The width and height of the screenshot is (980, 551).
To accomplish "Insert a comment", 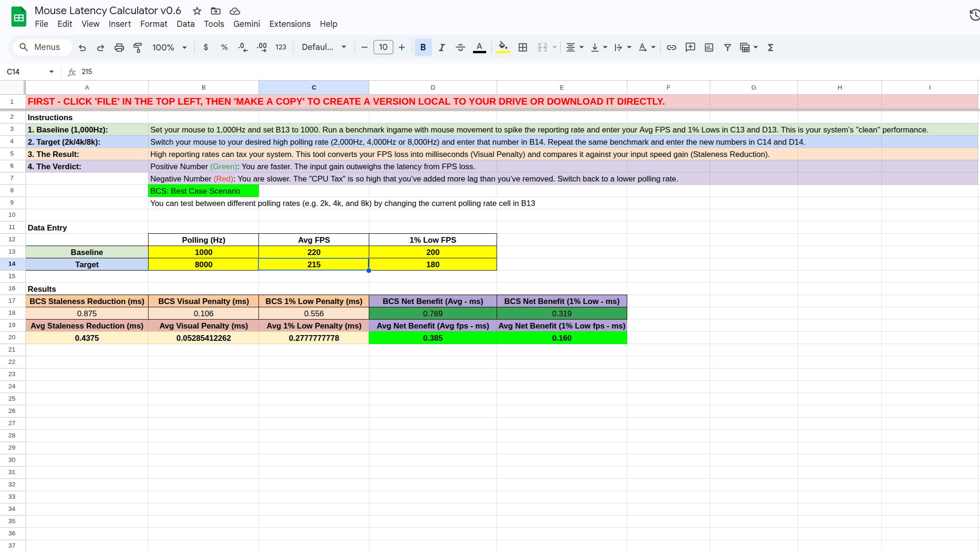I will coord(690,47).
